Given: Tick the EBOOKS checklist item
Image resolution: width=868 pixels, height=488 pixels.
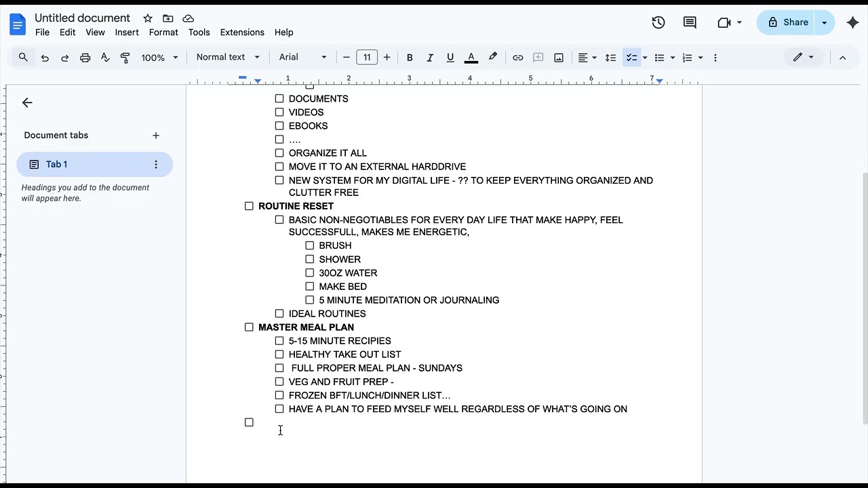Looking at the screenshot, I should 279,125.
